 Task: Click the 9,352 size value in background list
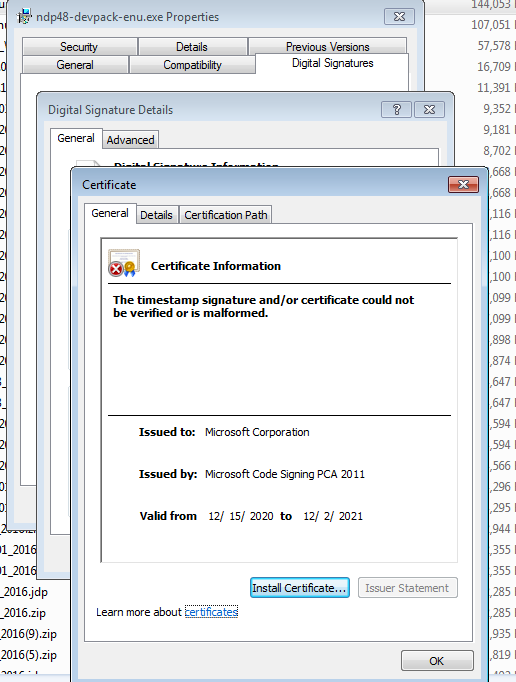pyautogui.click(x=496, y=109)
